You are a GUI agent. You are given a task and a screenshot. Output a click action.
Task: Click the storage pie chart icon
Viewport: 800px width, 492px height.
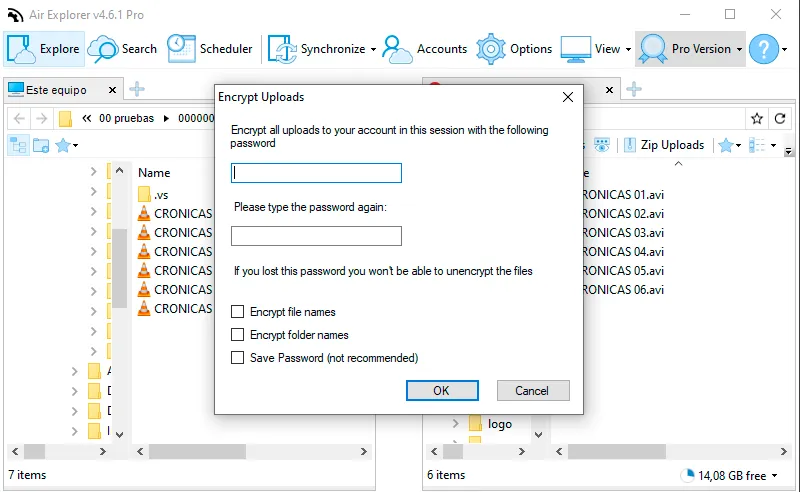coord(688,475)
